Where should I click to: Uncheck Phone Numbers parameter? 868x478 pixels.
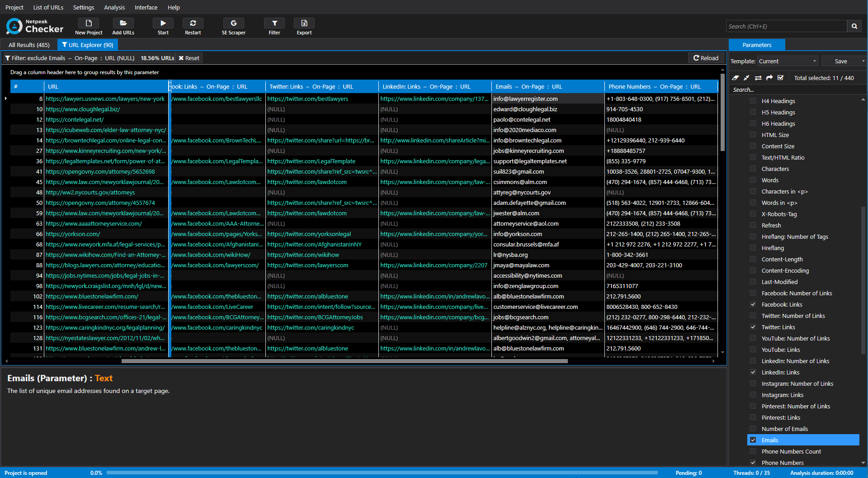coord(753,462)
